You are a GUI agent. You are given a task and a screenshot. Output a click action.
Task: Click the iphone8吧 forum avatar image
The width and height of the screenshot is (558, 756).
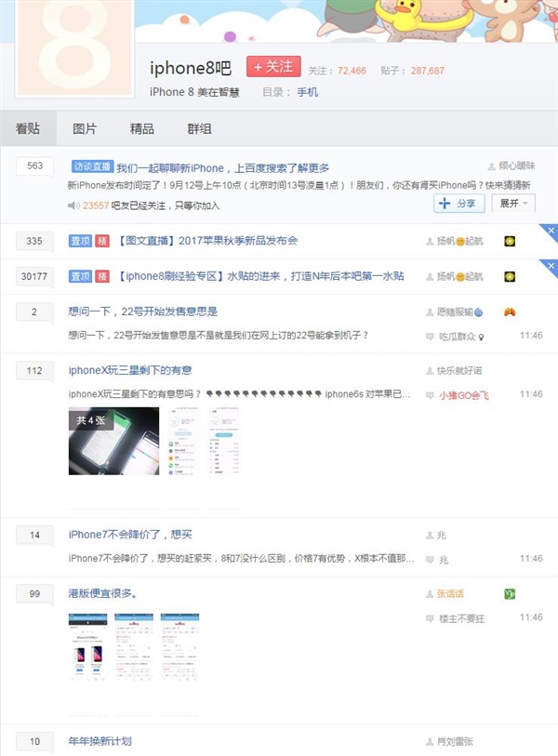74,48
